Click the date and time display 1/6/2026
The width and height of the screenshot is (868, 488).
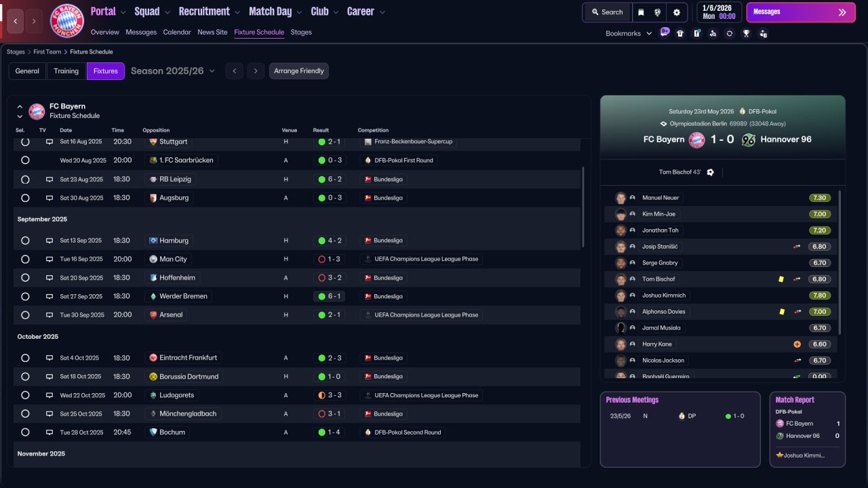point(718,12)
